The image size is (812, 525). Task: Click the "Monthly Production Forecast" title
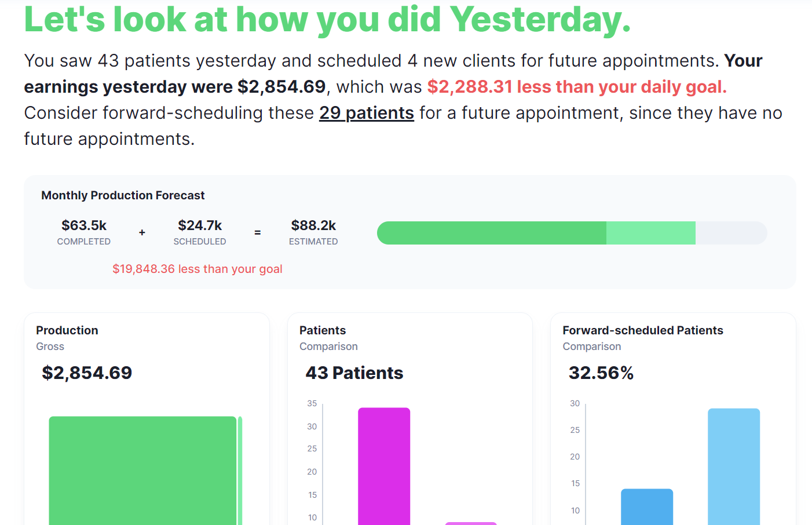[123, 195]
